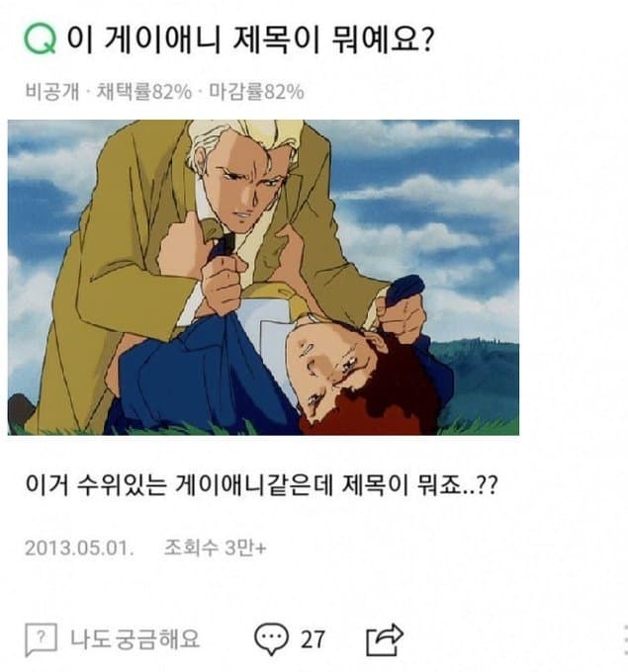Click the 비공개 author label

[x=52, y=91]
